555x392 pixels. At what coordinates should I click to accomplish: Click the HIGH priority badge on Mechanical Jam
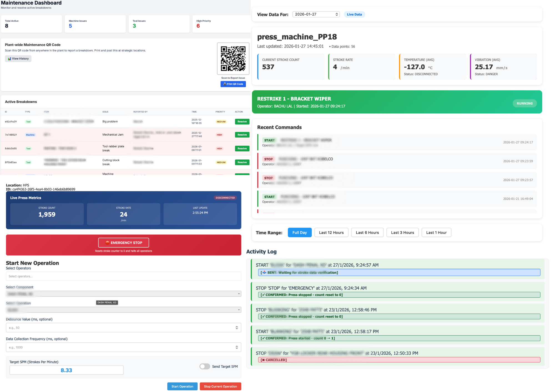(x=220, y=135)
